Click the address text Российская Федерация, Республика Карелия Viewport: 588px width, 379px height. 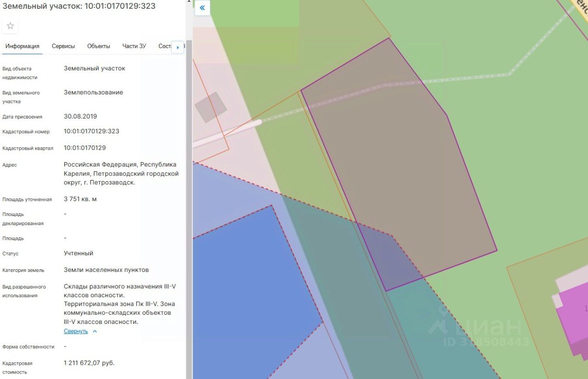tap(121, 174)
